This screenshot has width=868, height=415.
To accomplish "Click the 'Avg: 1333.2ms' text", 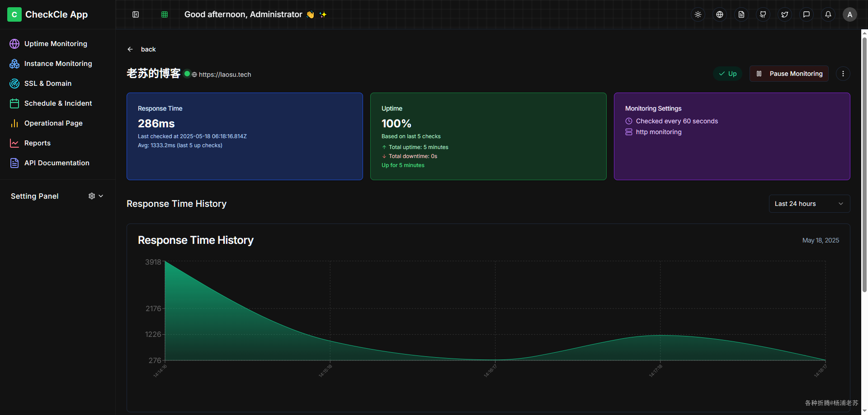I will click(180, 145).
